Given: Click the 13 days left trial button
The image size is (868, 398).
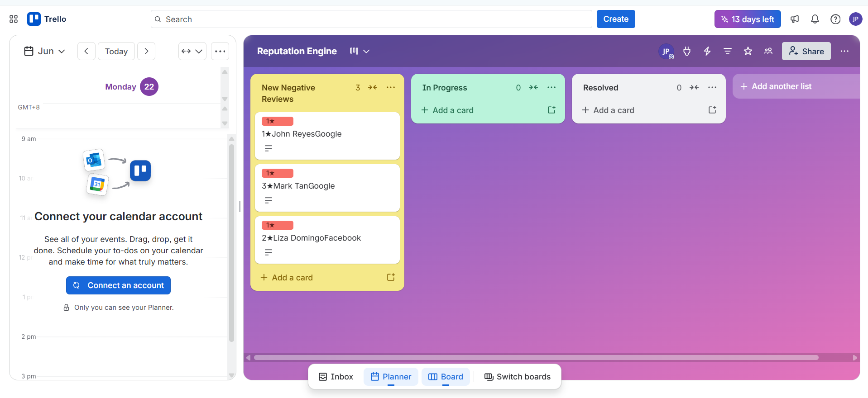Looking at the screenshot, I should pos(748,19).
